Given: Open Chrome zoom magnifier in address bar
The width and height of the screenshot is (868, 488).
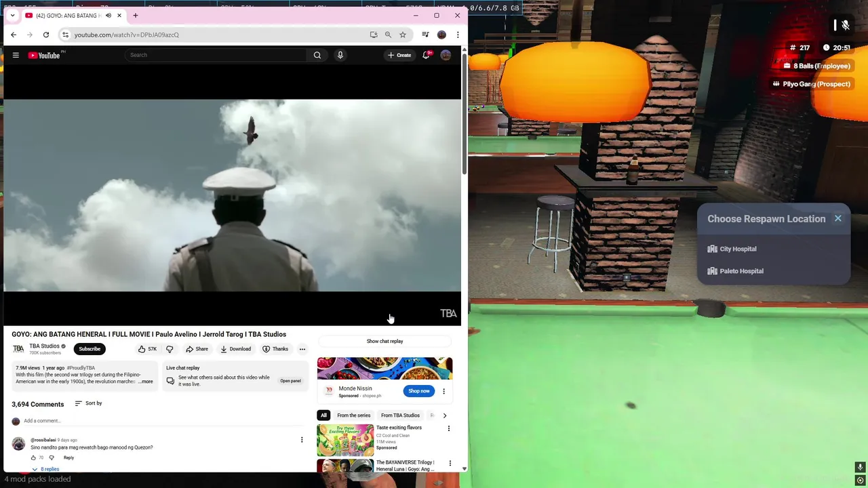Looking at the screenshot, I should [x=388, y=35].
